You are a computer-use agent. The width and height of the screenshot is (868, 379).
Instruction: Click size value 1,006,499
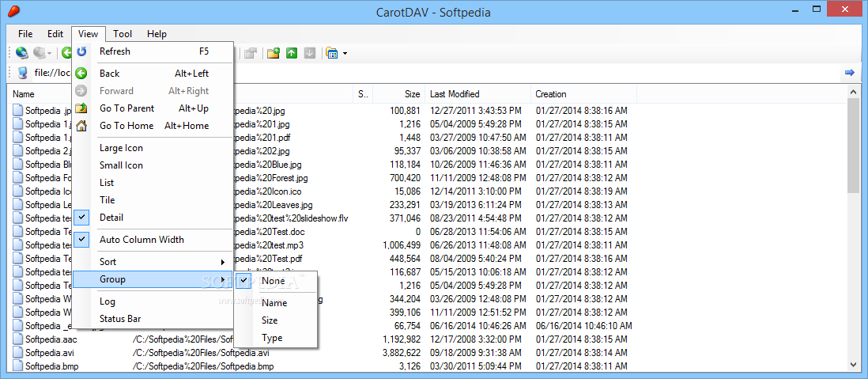[402, 244]
